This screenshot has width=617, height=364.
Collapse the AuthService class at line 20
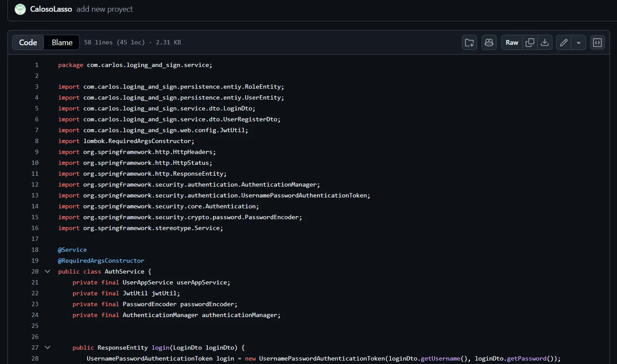[x=47, y=272]
